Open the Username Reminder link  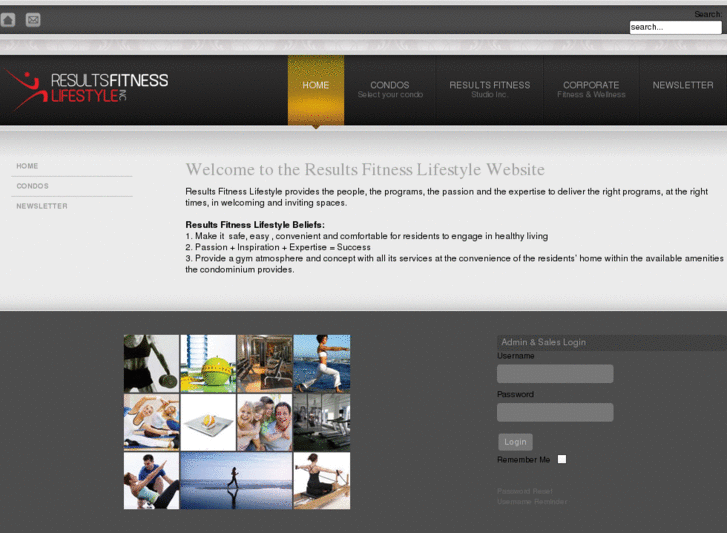(532, 501)
